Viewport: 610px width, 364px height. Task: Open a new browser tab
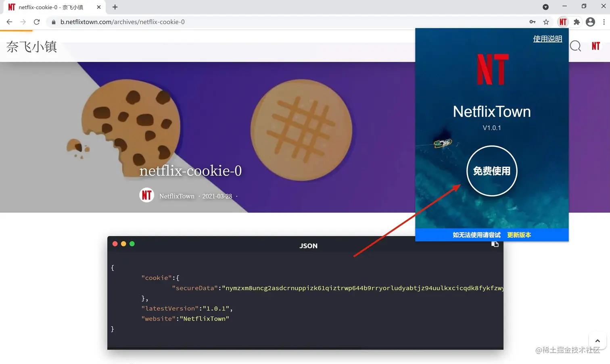pyautogui.click(x=115, y=7)
